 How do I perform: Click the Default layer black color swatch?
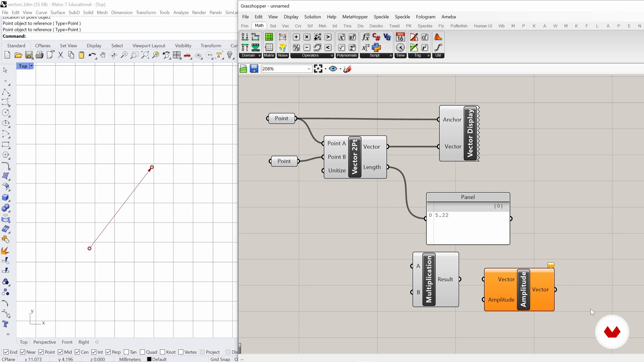(x=149, y=359)
